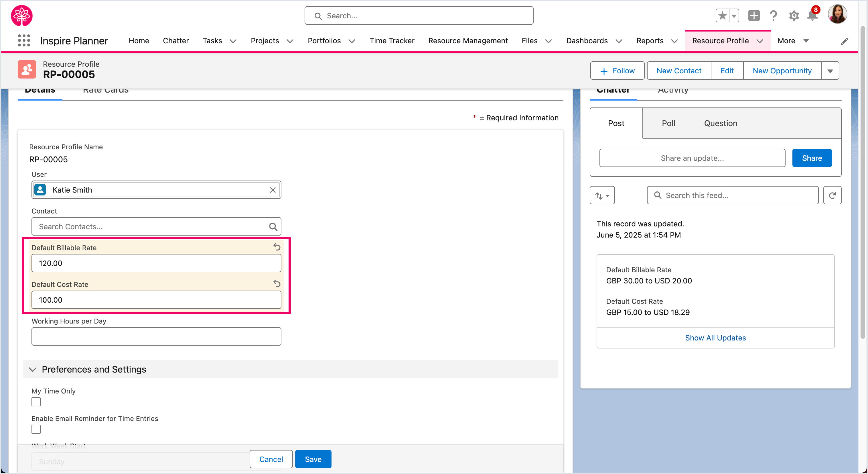
Task: Click the New Contact button
Action: pos(679,70)
